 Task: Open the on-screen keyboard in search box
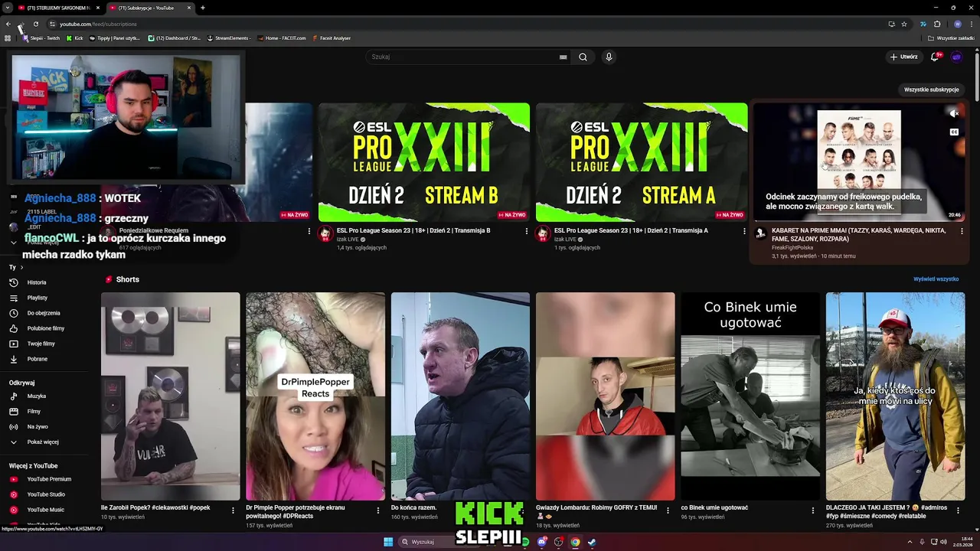(x=563, y=57)
